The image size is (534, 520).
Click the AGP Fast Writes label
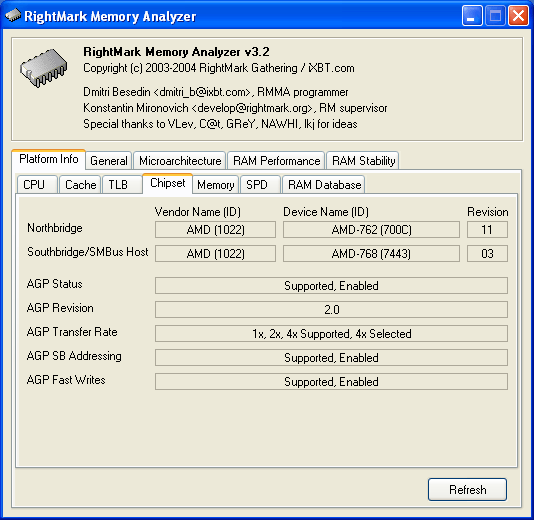click(66, 380)
